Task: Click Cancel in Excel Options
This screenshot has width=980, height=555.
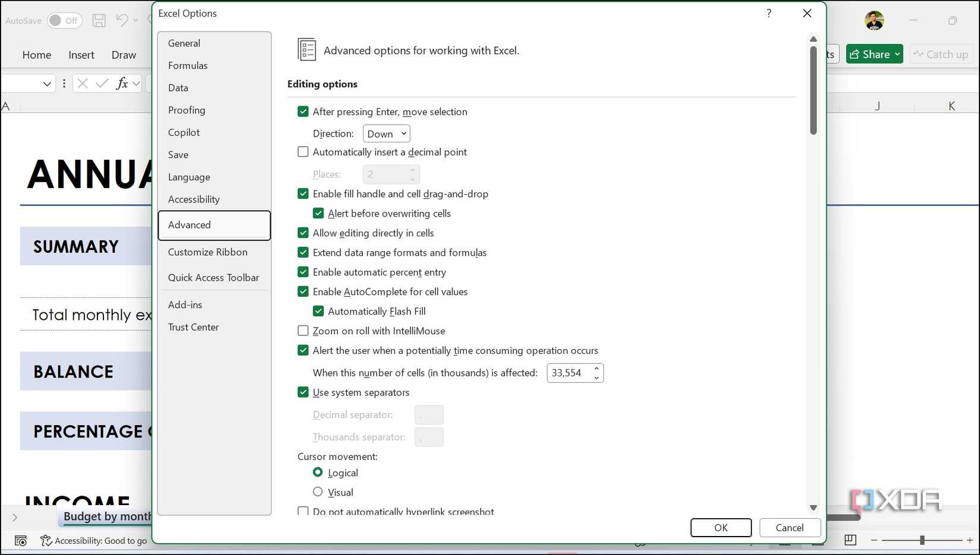Action: pyautogui.click(x=790, y=528)
